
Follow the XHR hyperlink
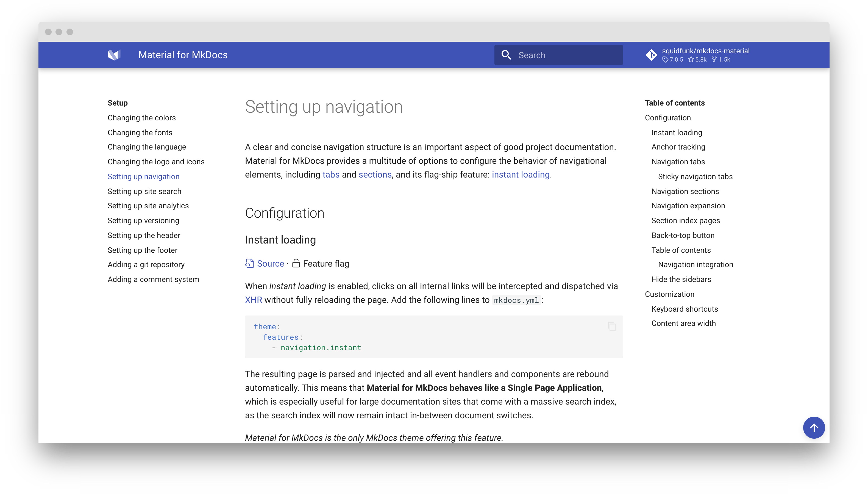point(253,300)
